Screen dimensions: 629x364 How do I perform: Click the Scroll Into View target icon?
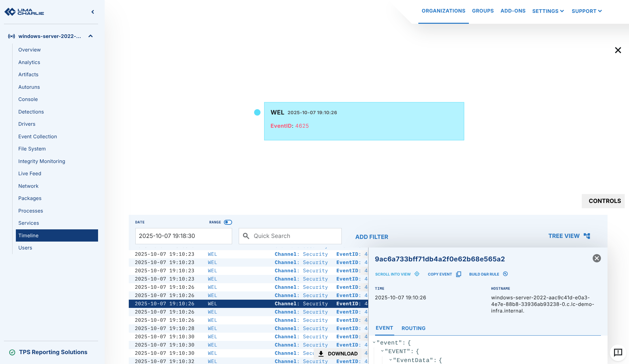click(x=417, y=274)
